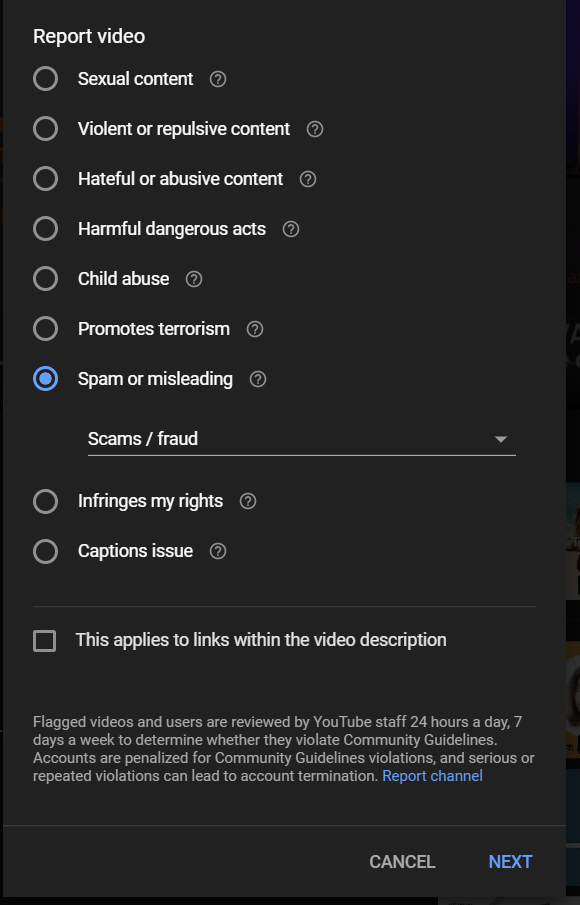580x905 pixels.
Task: Choose the Child abuse radio option
Action: click(x=46, y=279)
